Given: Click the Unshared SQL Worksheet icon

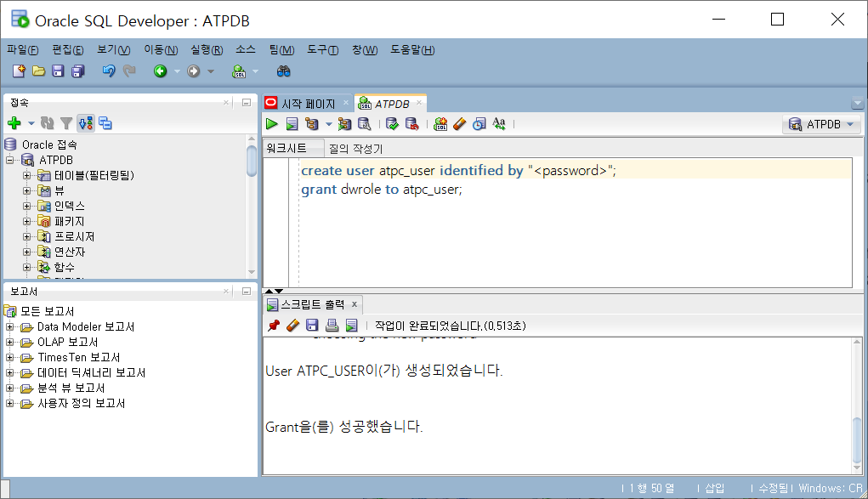Looking at the screenshot, I should 440,124.
